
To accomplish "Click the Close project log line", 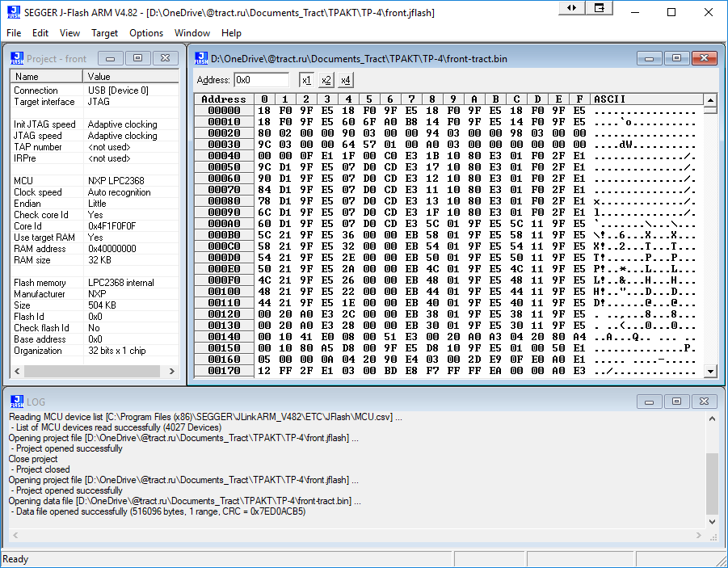I will 33,459.
